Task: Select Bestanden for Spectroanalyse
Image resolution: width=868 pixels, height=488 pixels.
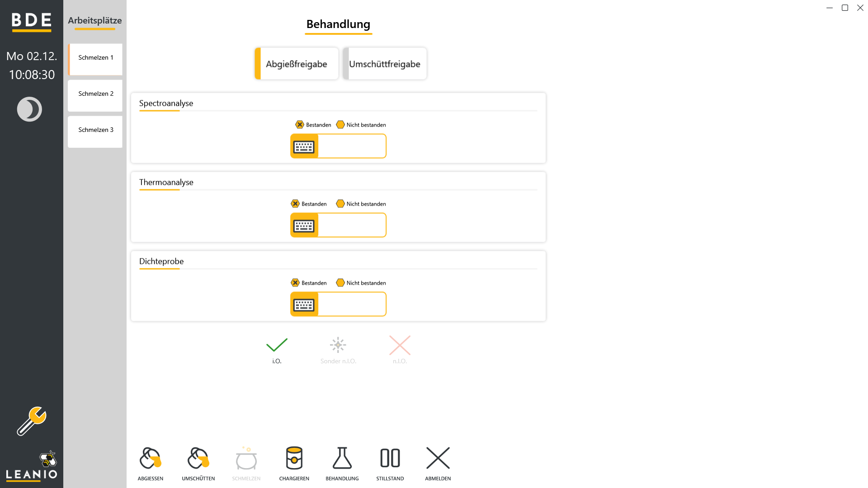Action: [x=313, y=125]
